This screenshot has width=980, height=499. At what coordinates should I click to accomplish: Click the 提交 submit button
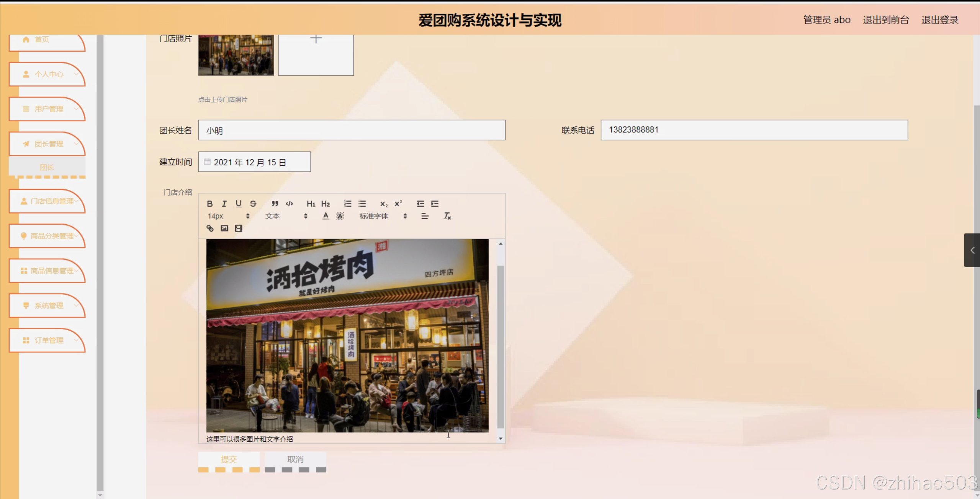tap(229, 459)
